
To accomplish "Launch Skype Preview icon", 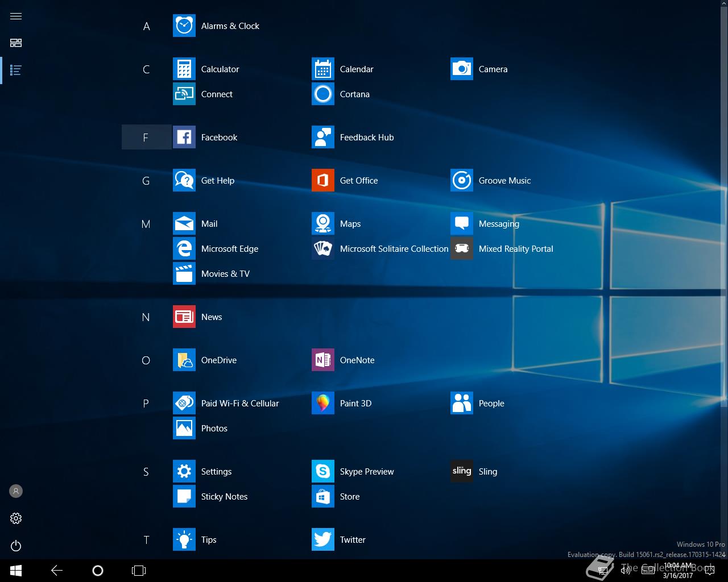I will [x=323, y=472].
